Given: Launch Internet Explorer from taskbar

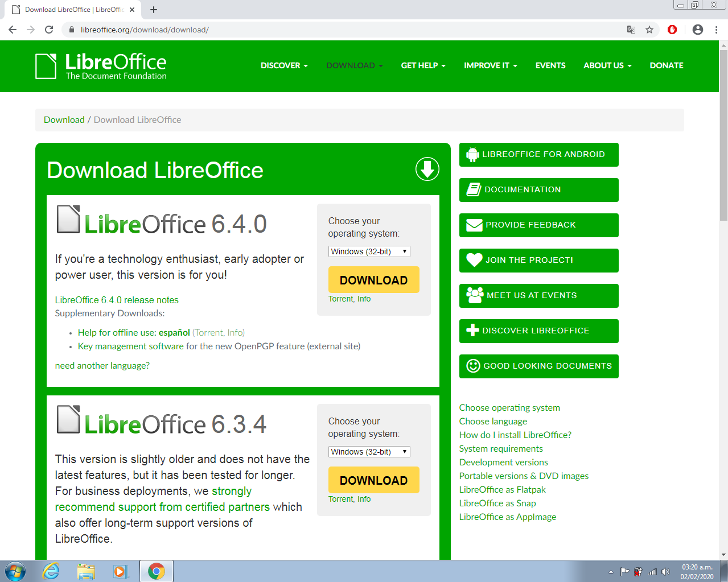Looking at the screenshot, I should (51, 571).
